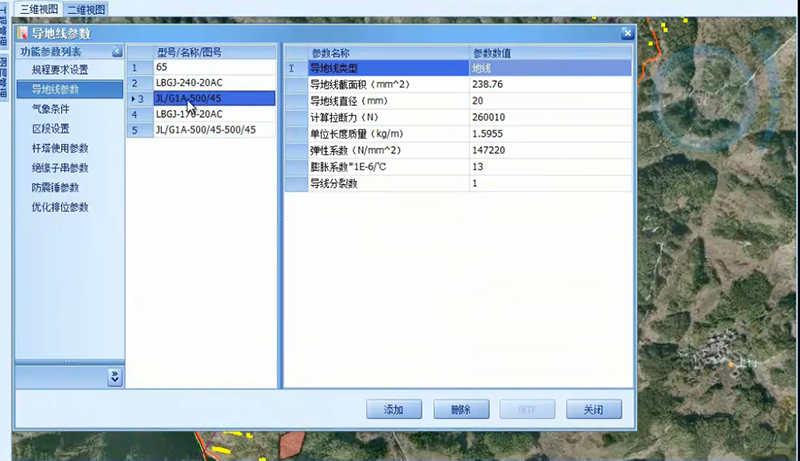
Task: Click the 导地线参数 dialog title icon
Action: click(23, 33)
